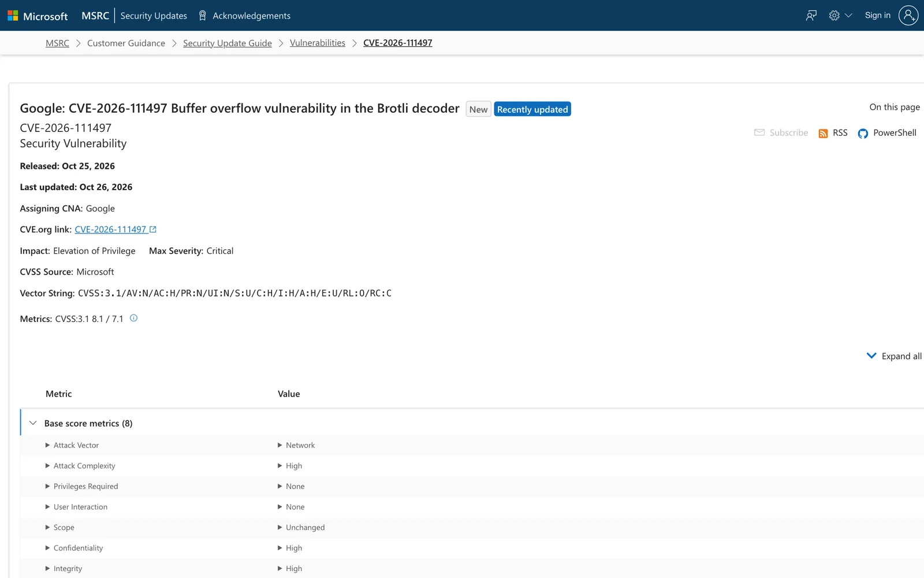Click the Recently updated badge
This screenshot has height=578, width=924.
(x=532, y=109)
